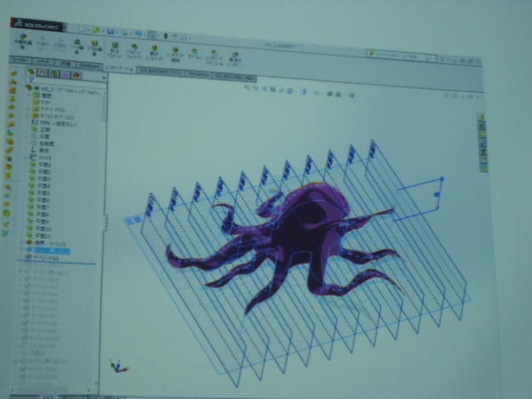Click the 正面 plane label in viewport

[134, 220]
